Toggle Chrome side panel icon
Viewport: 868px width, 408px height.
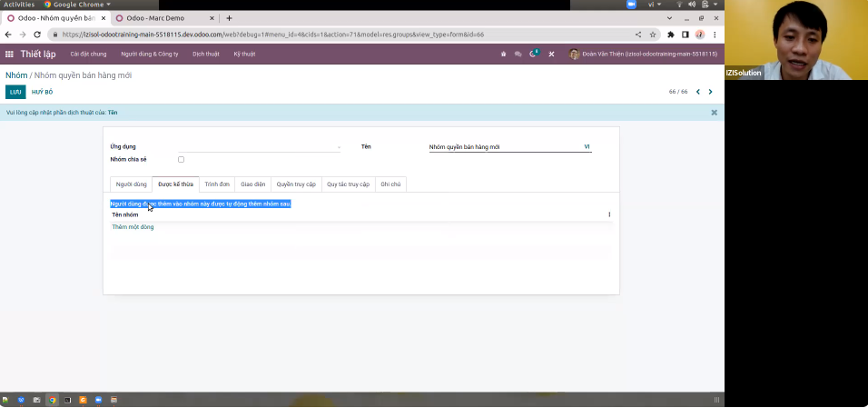coord(686,35)
